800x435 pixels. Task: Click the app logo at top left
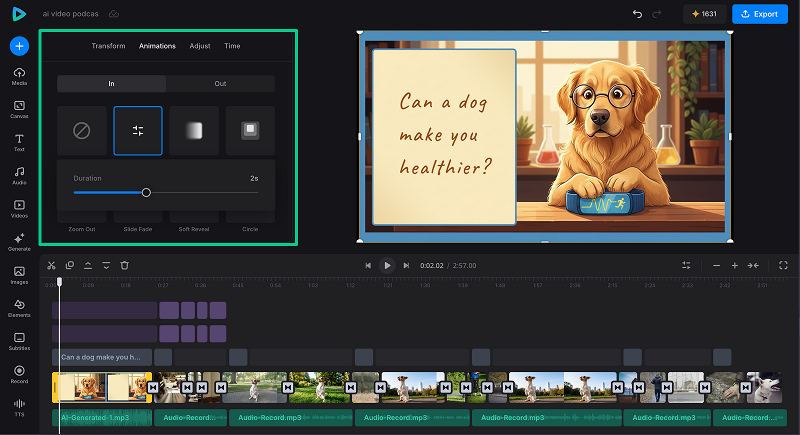point(19,14)
